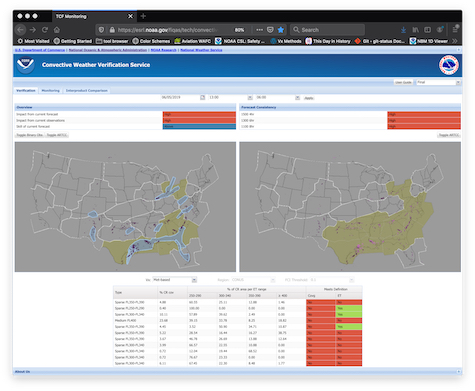Open Color Schemes bookmark

[151, 41]
